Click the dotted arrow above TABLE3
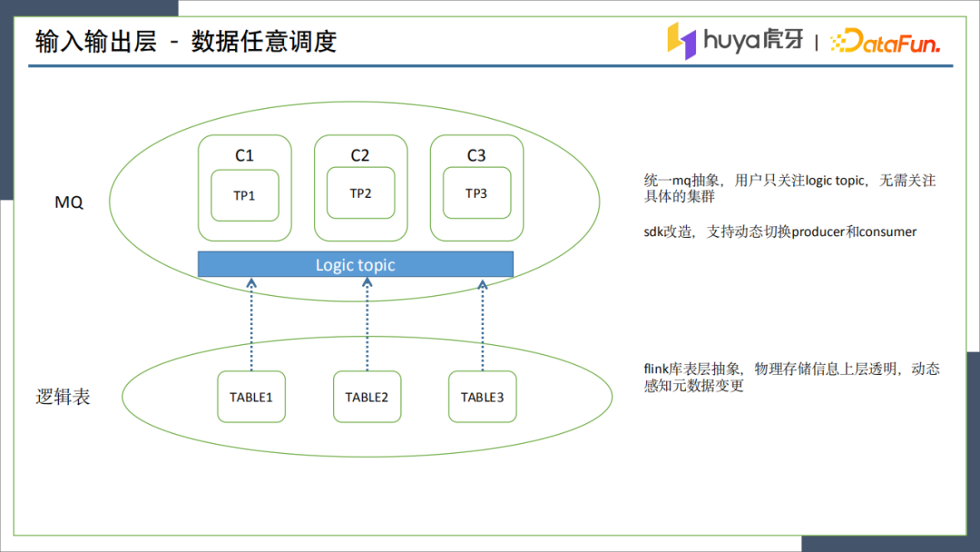 pyautogui.click(x=482, y=325)
